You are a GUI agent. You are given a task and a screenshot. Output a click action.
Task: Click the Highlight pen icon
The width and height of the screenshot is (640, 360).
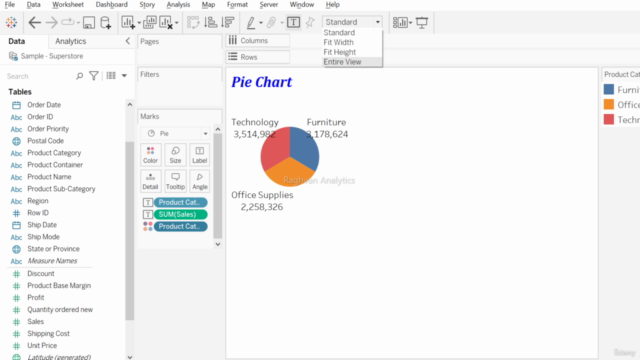pyautogui.click(x=251, y=22)
